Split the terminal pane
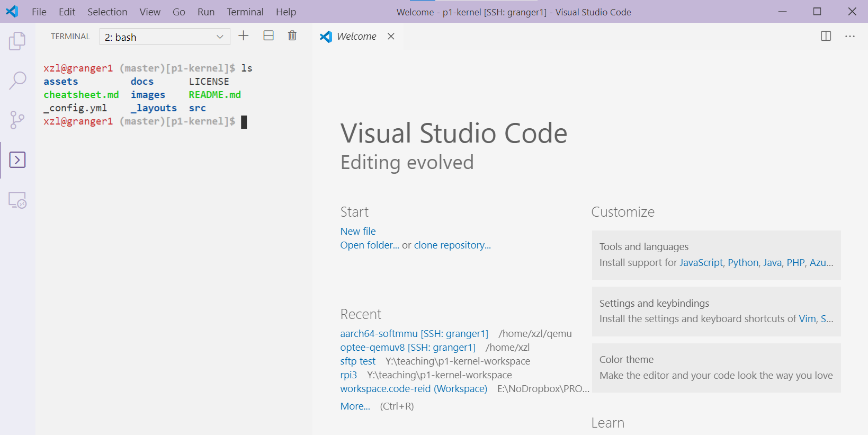The width and height of the screenshot is (868, 435). pos(269,35)
